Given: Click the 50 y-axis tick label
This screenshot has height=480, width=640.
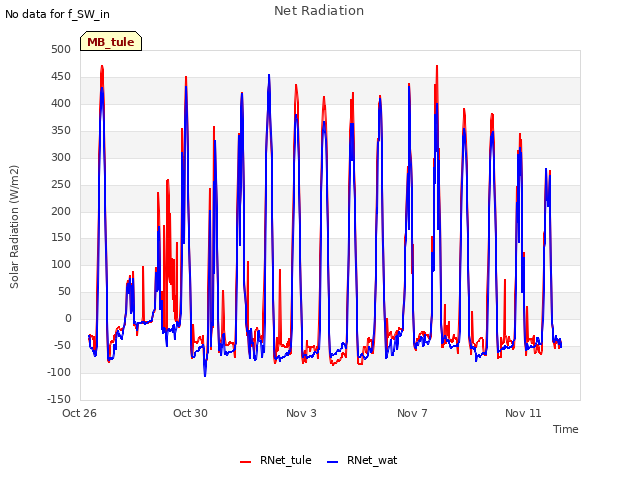Looking at the screenshot, I should 64,291.
